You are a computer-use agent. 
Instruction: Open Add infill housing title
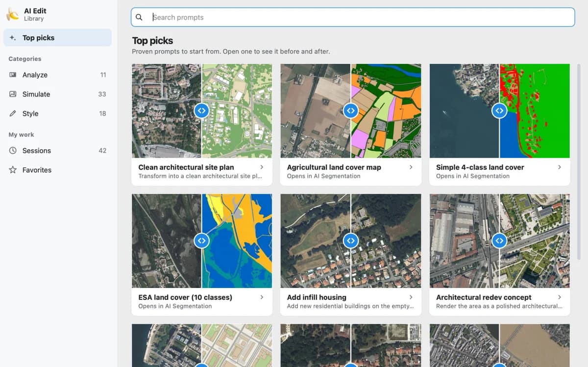[x=317, y=297]
